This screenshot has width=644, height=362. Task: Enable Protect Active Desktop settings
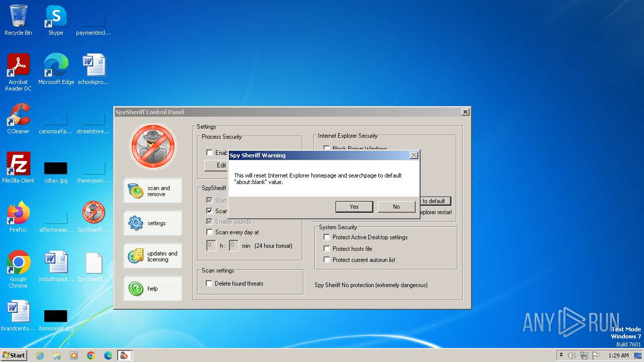coord(327,237)
